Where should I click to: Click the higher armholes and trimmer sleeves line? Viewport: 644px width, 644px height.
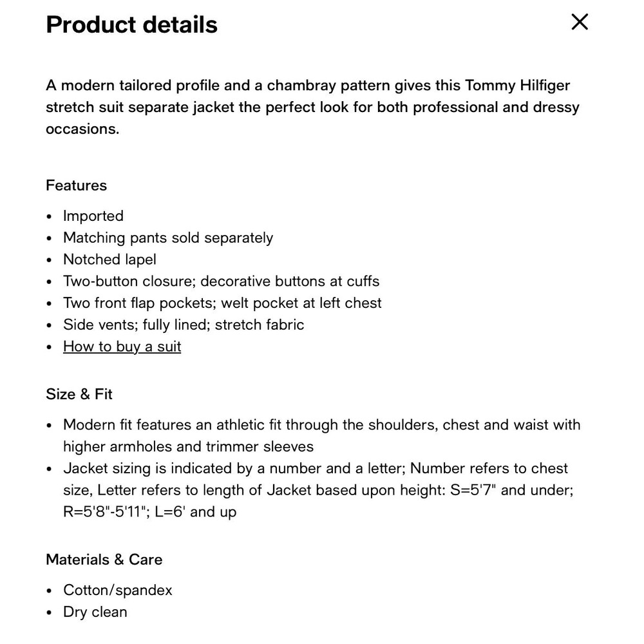(188, 446)
